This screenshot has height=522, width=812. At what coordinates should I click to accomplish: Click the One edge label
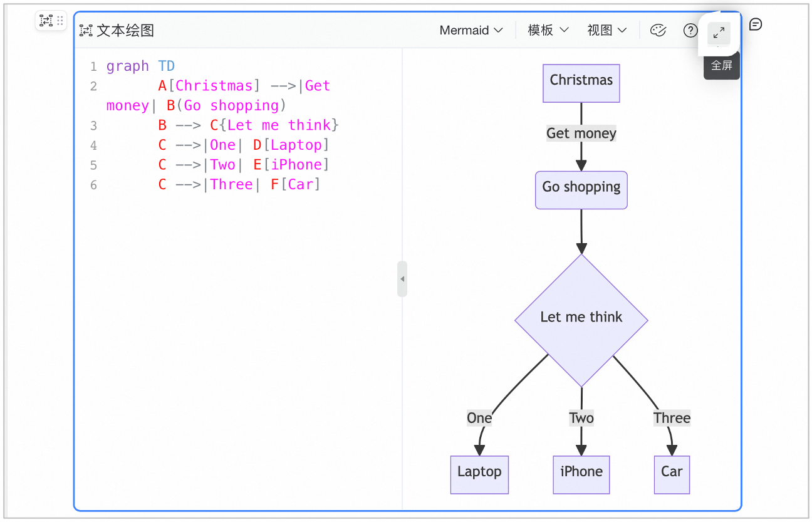[479, 418]
